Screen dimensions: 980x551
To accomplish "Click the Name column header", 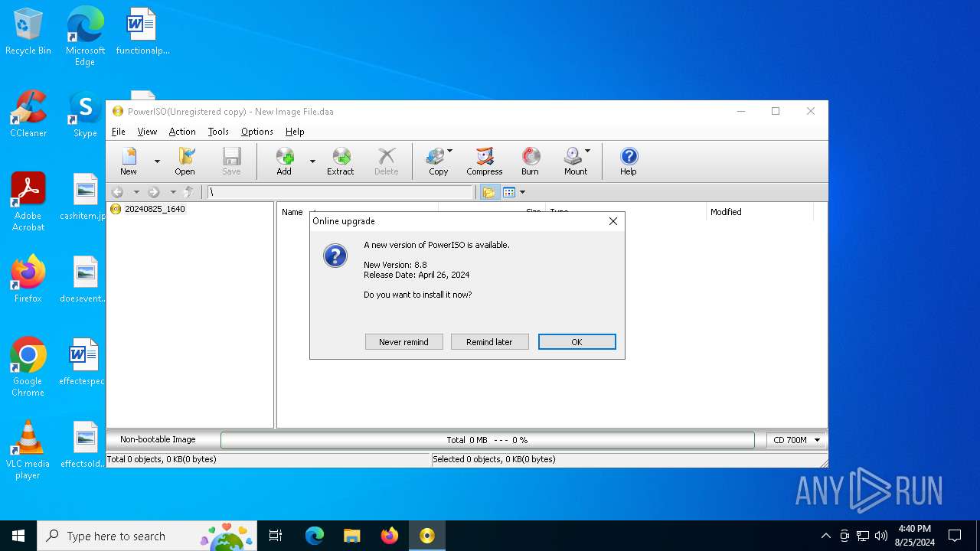I will click(292, 212).
